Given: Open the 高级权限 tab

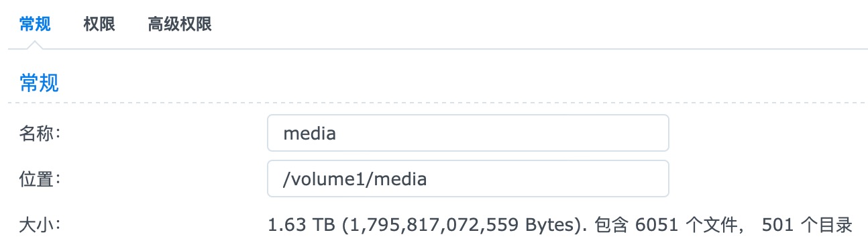Looking at the screenshot, I should point(180,25).
